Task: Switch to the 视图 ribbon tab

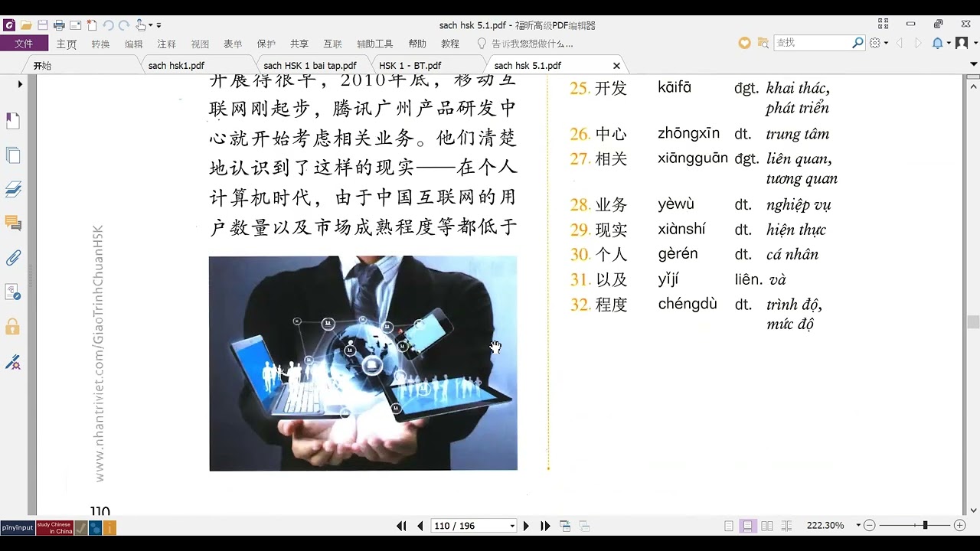Action: 200,44
